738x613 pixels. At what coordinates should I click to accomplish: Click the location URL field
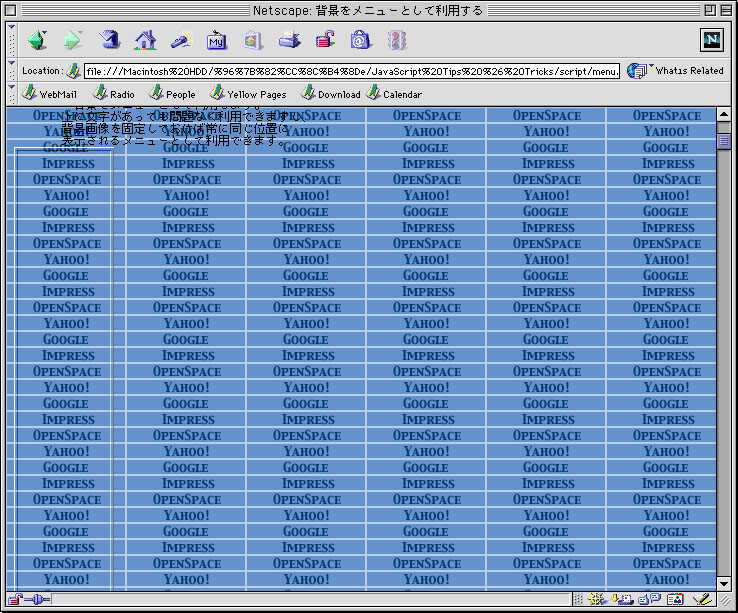click(352, 72)
